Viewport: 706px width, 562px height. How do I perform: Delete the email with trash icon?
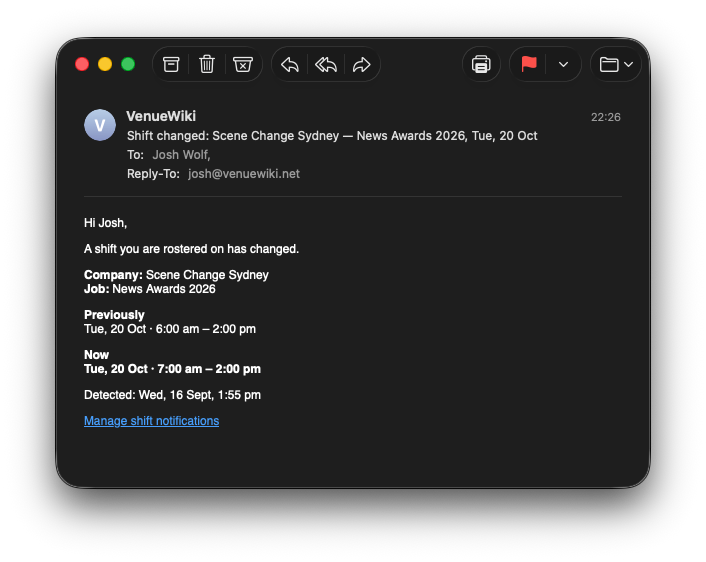click(207, 64)
